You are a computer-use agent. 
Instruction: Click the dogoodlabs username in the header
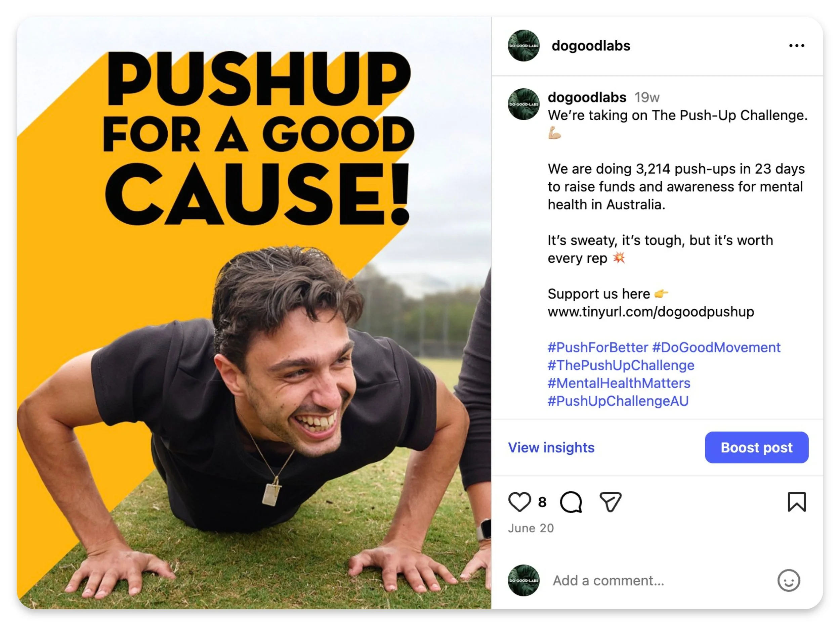pos(591,45)
